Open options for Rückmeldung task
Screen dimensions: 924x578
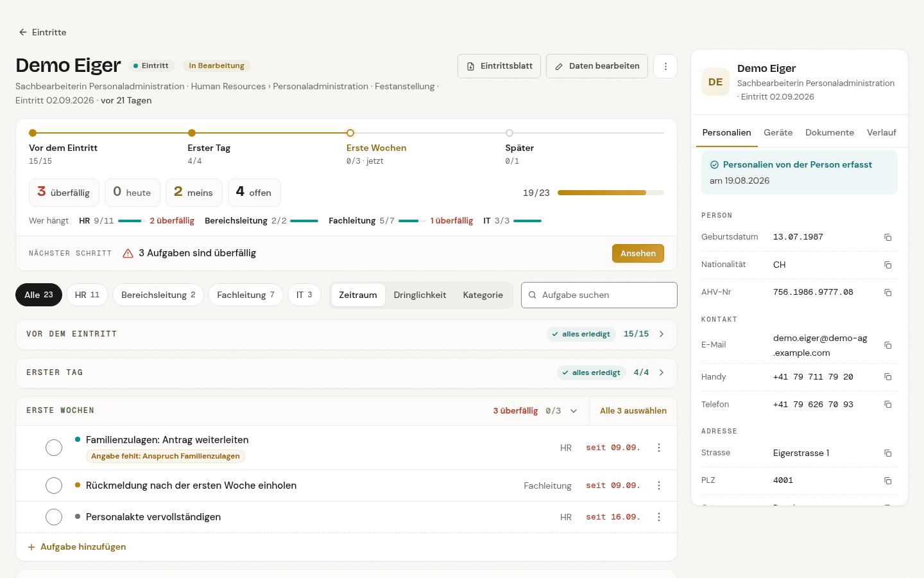tap(659, 486)
